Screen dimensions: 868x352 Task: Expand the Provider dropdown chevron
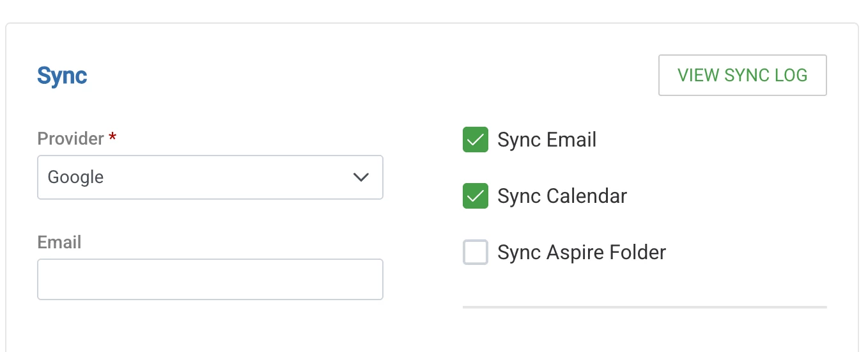pos(361,177)
